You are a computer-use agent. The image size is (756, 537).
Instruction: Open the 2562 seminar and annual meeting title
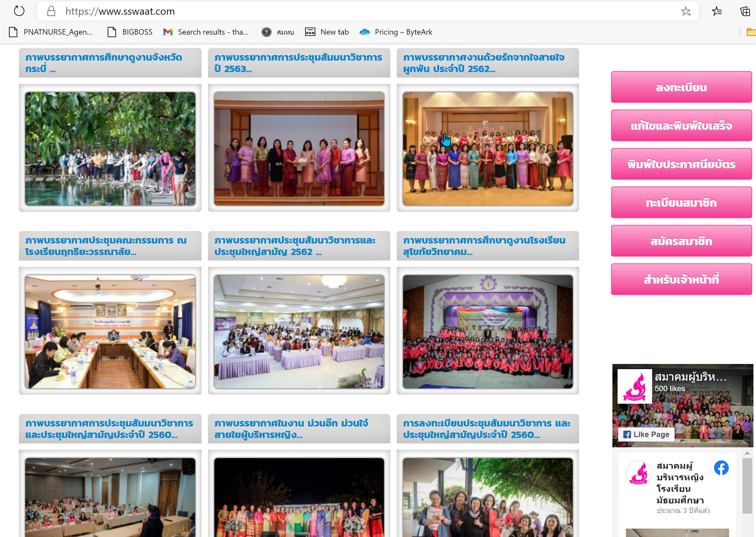coord(295,246)
